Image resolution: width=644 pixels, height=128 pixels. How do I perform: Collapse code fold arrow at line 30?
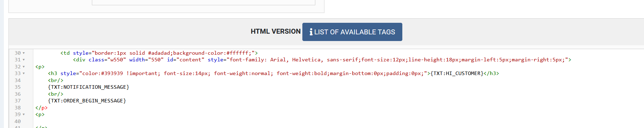tap(24, 53)
